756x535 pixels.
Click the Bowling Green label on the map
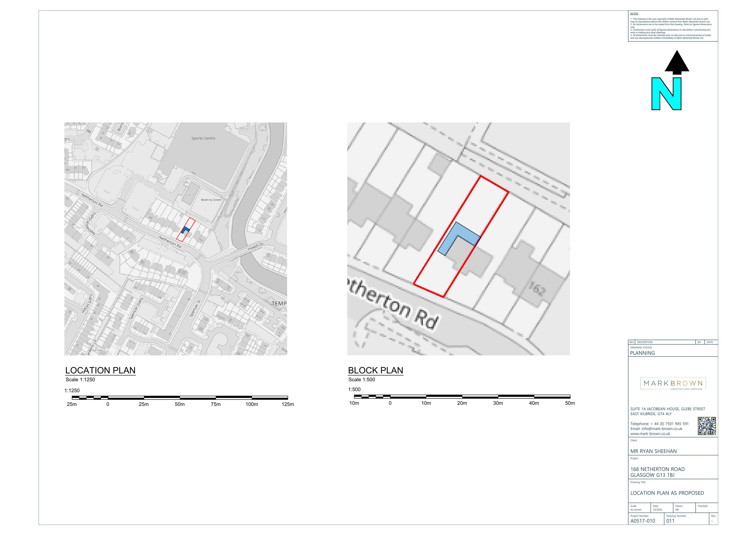pos(211,200)
